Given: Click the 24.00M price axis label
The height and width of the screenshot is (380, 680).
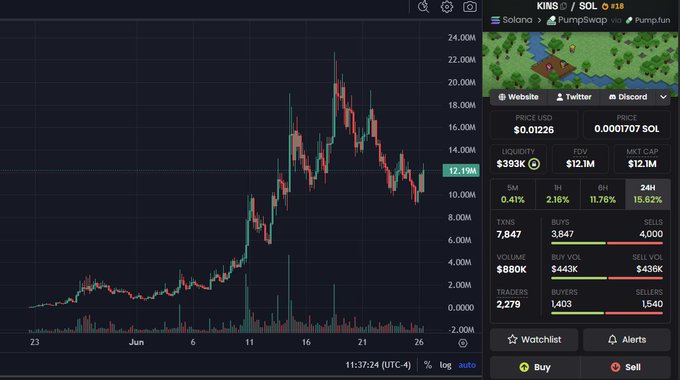Looking at the screenshot, I should (461, 38).
